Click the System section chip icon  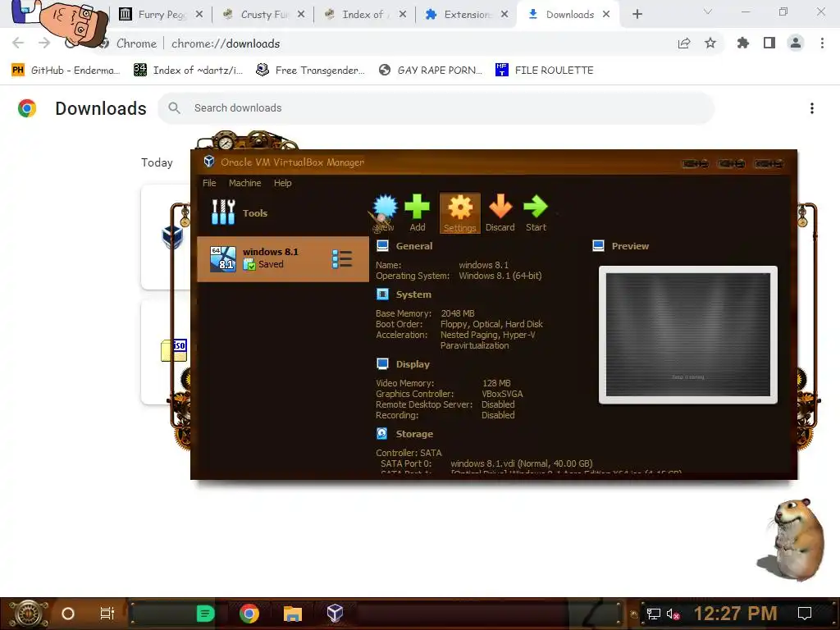click(x=382, y=294)
